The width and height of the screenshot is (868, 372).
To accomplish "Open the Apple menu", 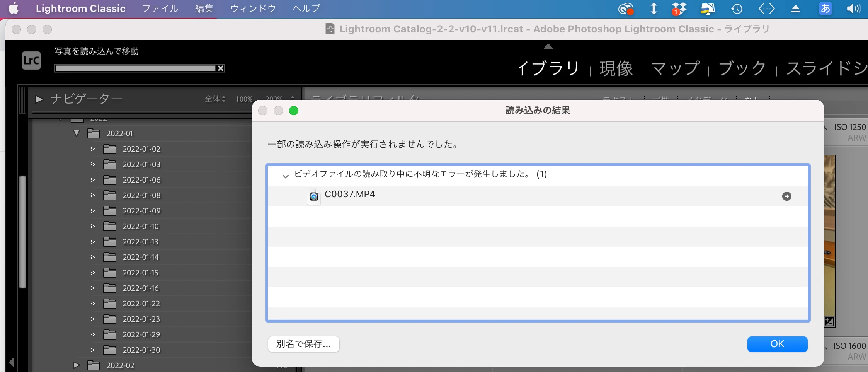I will [x=14, y=8].
